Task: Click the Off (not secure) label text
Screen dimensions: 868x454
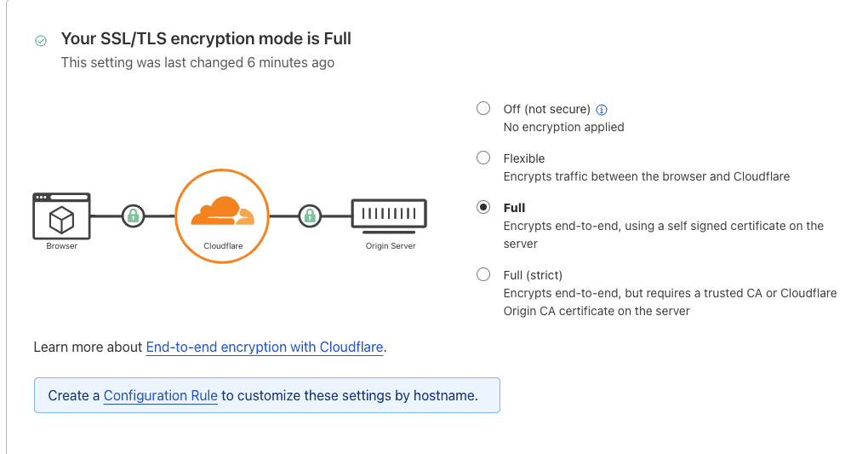Action: tap(546, 109)
